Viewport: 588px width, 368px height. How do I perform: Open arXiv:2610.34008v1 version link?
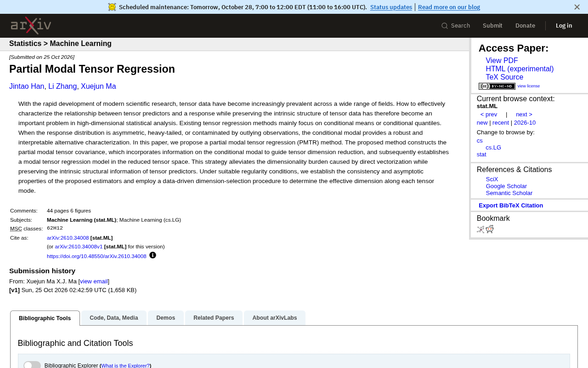[x=79, y=247]
